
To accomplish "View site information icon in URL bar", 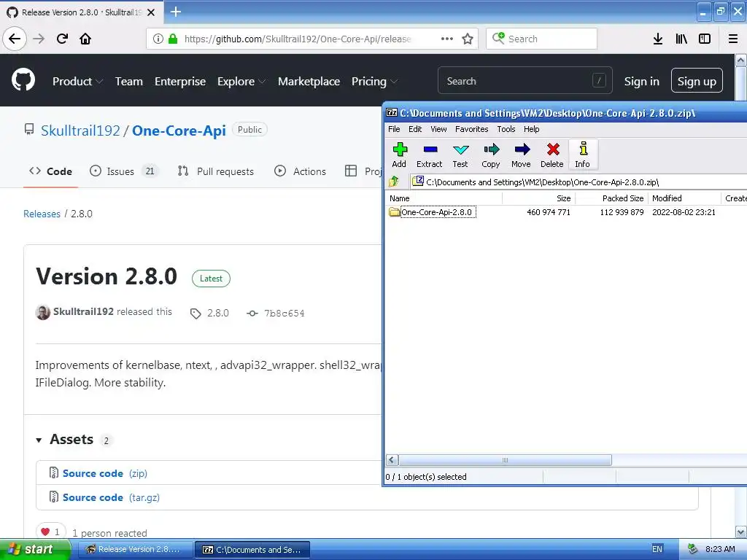I will (158, 39).
